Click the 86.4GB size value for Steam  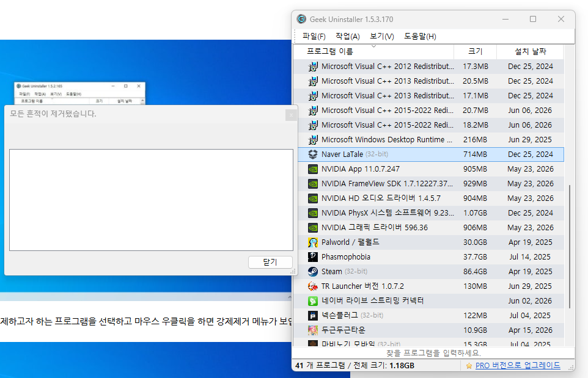tap(475, 272)
